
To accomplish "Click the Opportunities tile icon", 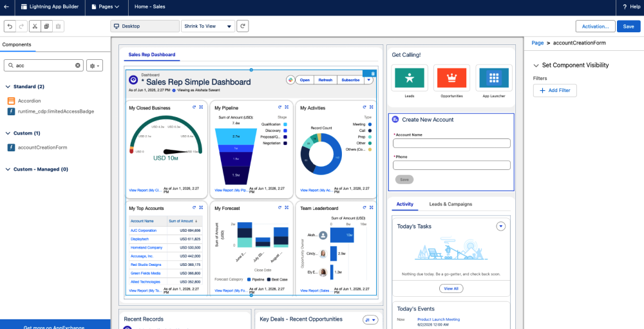I will [x=452, y=78].
